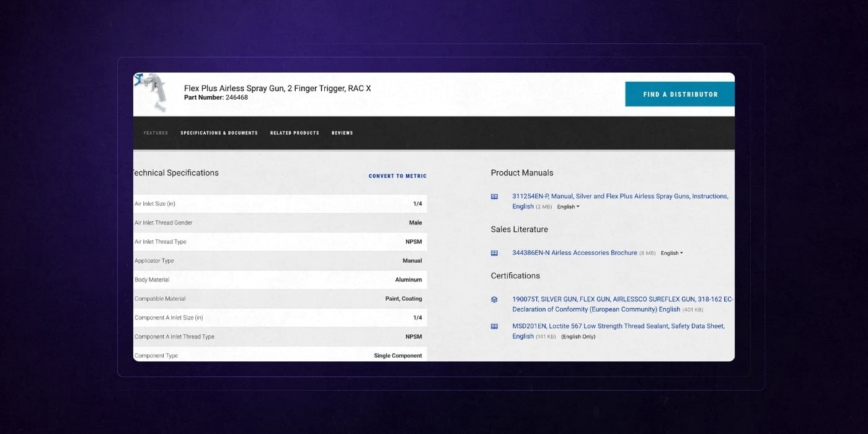Switch to Specifications & Documents tab

point(219,133)
